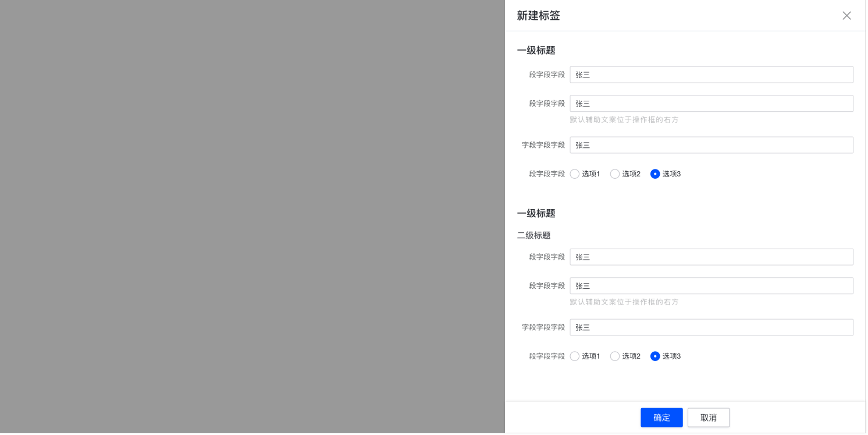868x435 pixels.
Task: Click the 一级标题 heading just below the drawer title
Action: (x=538, y=51)
